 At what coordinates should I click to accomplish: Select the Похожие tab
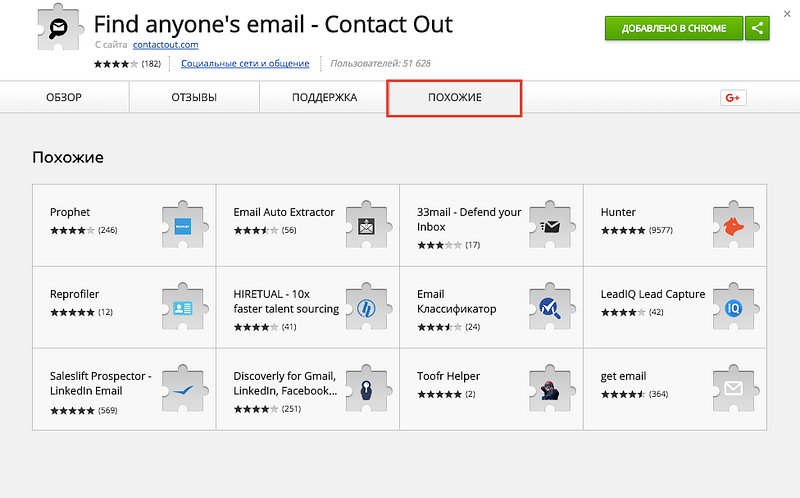455,97
